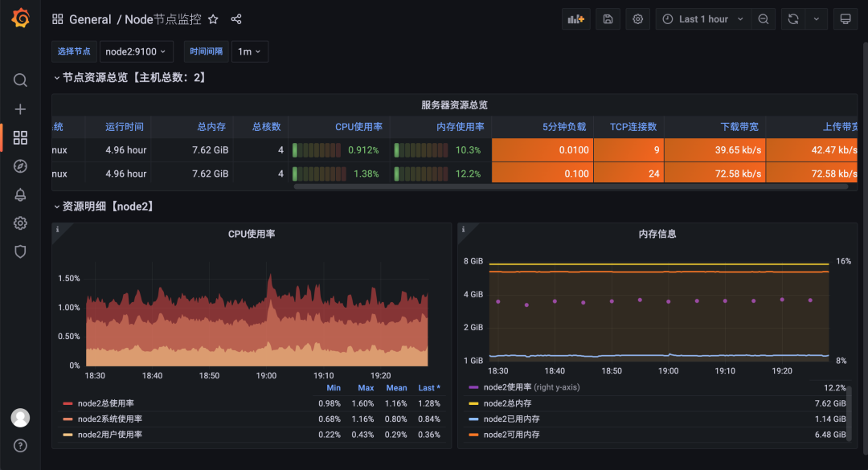This screenshot has width=868, height=470.
Task: Open the Server Admin shield icon
Action: (x=20, y=251)
